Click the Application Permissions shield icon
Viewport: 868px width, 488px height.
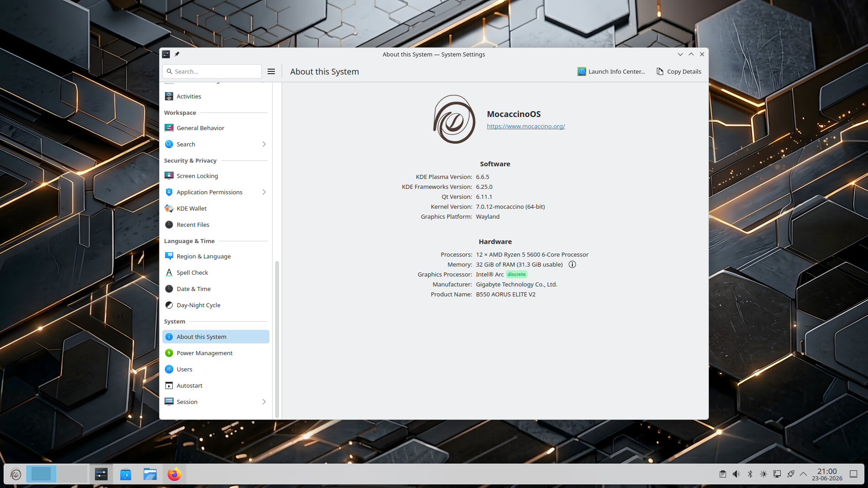click(x=169, y=192)
